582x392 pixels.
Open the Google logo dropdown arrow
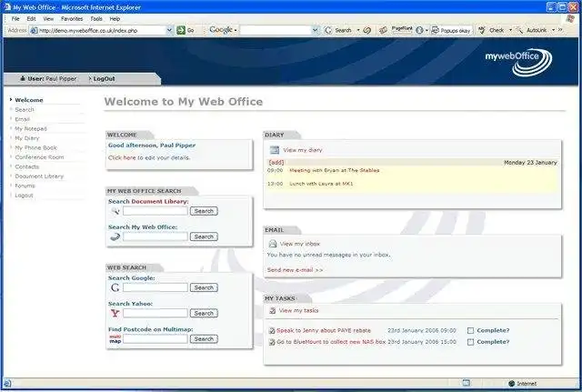[x=236, y=30]
